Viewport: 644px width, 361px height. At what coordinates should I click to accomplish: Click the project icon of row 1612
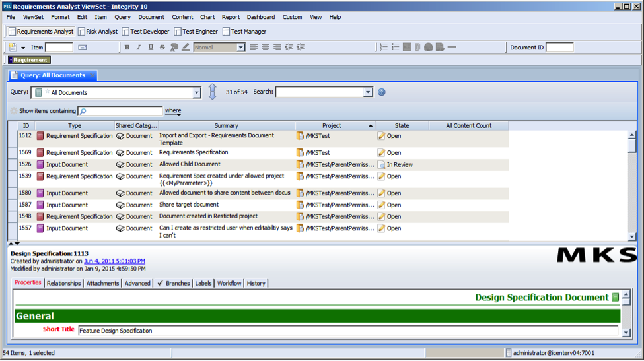[300, 136]
